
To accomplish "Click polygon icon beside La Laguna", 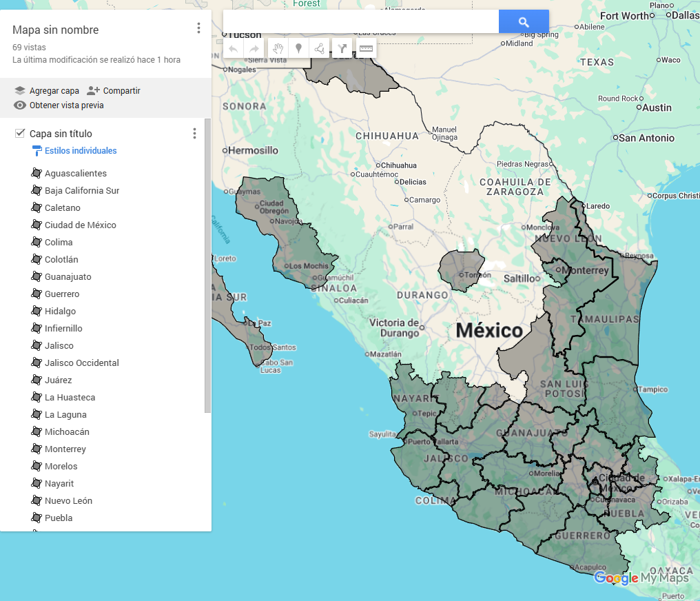I will point(37,414).
